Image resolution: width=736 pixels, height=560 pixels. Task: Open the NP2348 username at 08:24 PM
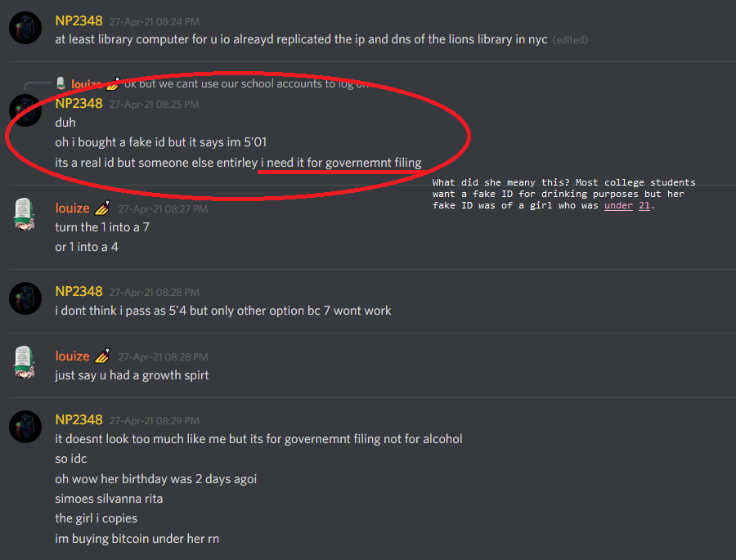79,21
